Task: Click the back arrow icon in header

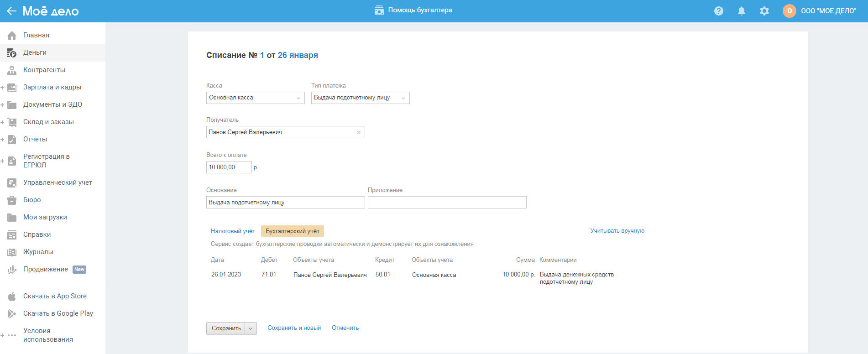Action: point(12,11)
